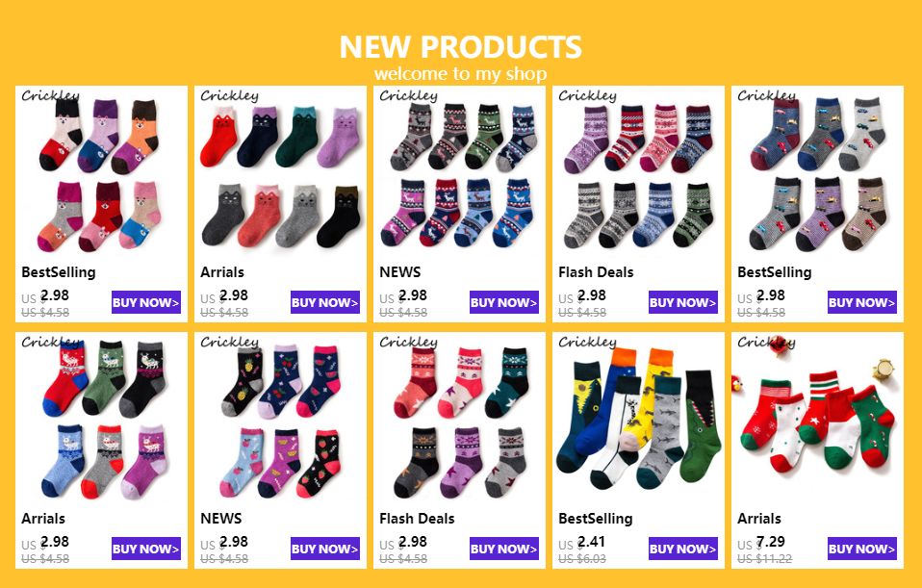This screenshot has height=588, width=922.
Task: Click BUY NOW under bear face socks
Action: point(146,302)
